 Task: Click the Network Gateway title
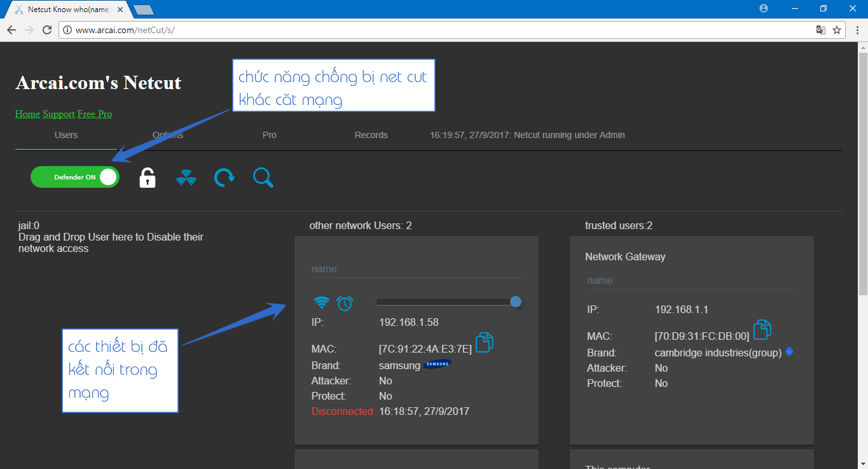[625, 256]
